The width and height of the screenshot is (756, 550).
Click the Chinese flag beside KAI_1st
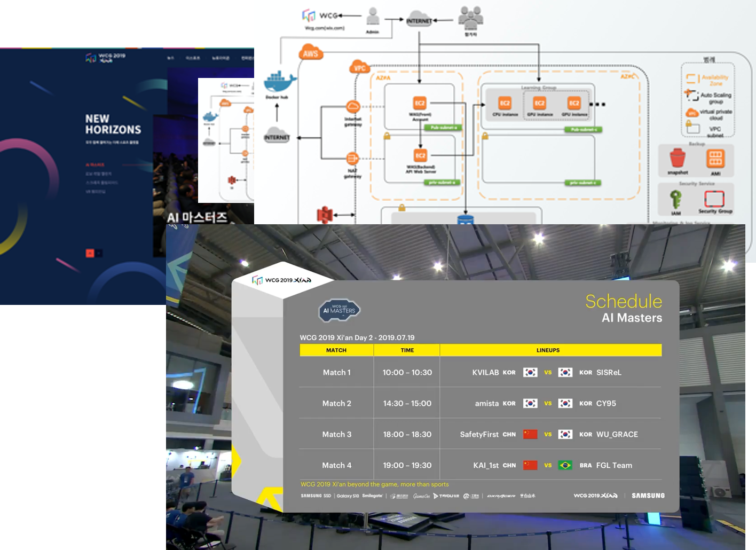(x=530, y=465)
